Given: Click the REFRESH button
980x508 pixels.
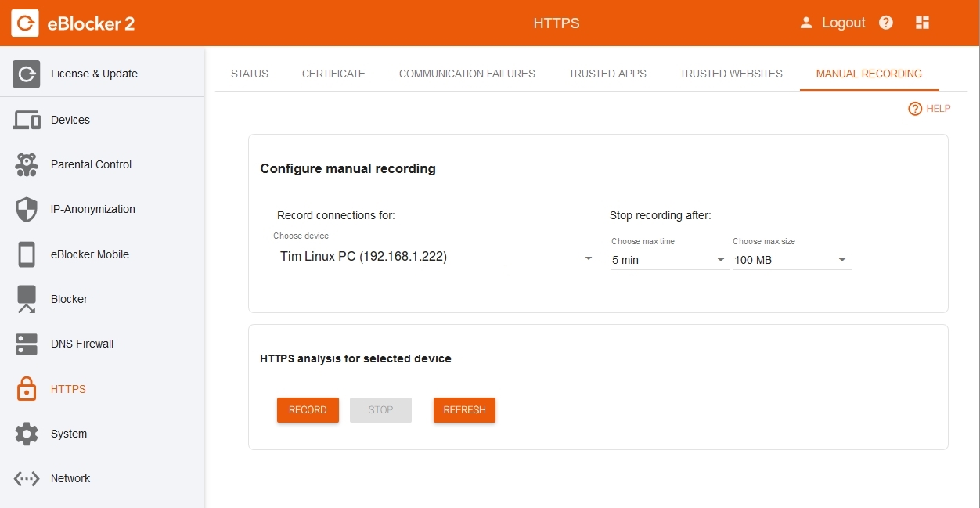Looking at the screenshot, I should coord(464,410).
